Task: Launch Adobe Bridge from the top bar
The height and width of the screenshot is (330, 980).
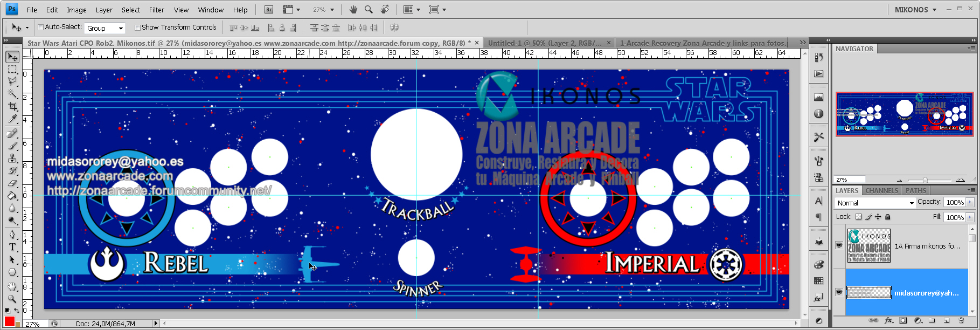Action: (x=269, y=10)
